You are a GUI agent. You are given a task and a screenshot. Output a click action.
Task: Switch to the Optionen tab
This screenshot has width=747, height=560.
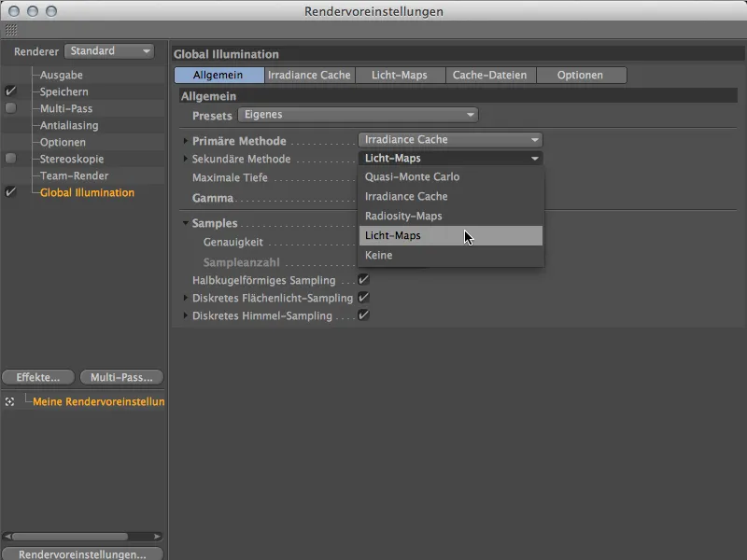point(581,75)
